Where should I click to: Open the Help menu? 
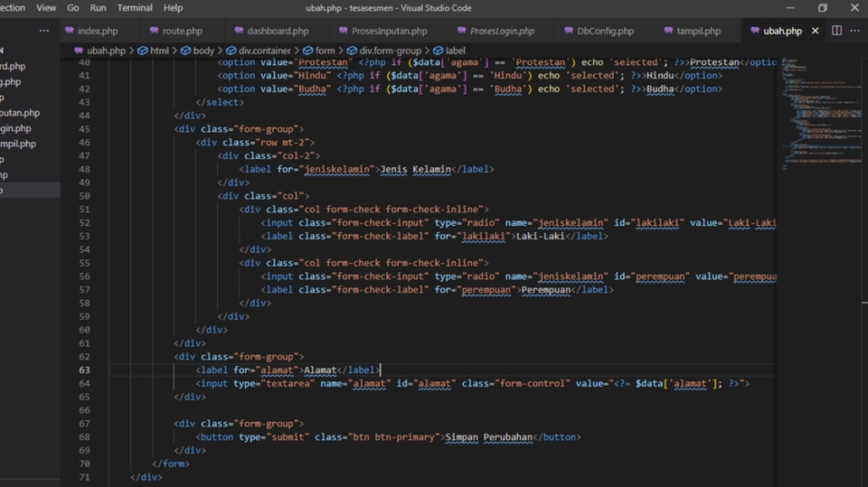click(x=173, y=8)
